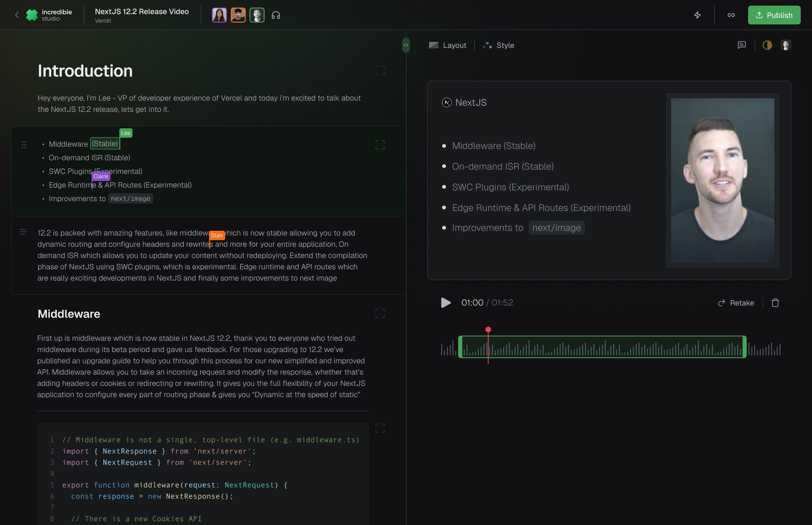
Task: Click Retake to re-record the clip
Action: tap(736, 303)
